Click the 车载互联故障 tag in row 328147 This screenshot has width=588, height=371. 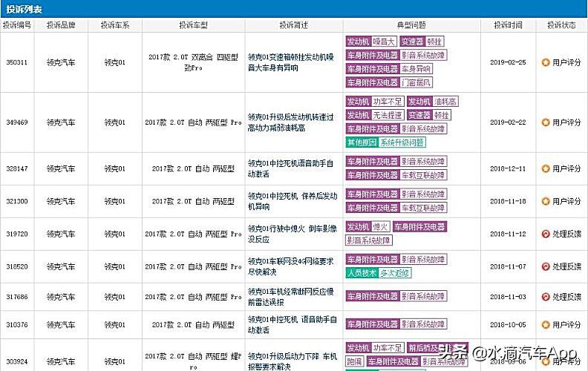click(x=423, y=175)
